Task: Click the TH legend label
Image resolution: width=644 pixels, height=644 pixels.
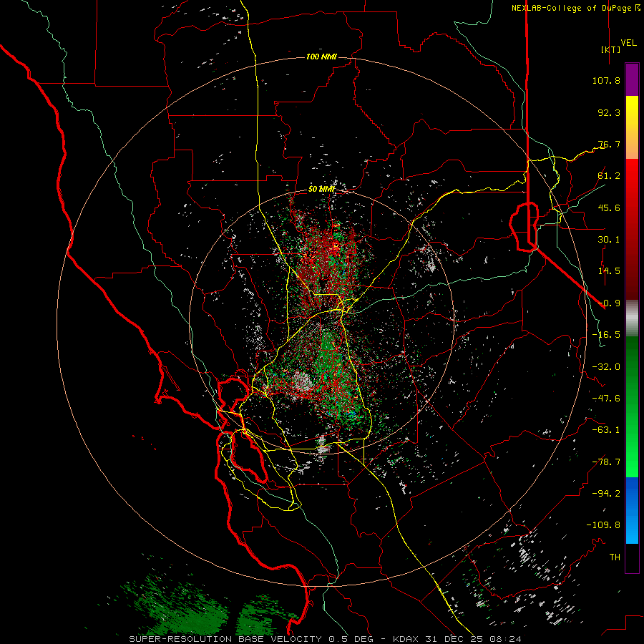Action: [615, 557]
